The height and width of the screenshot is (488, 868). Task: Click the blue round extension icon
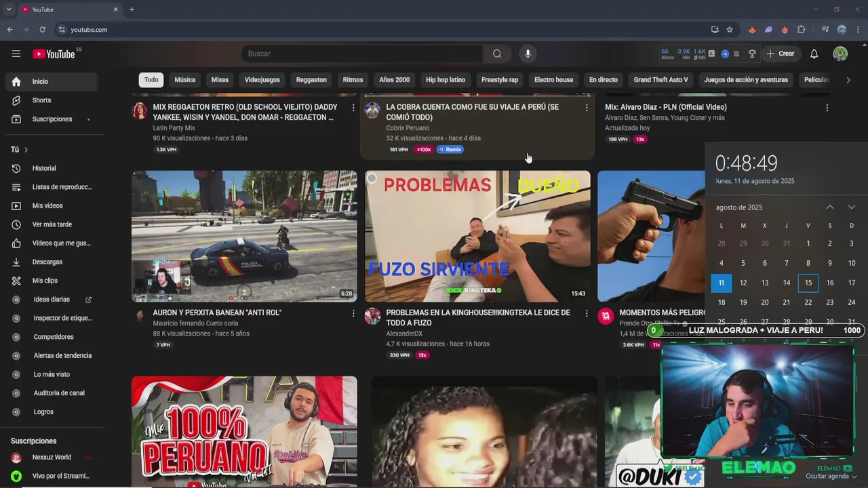(725, 54)
